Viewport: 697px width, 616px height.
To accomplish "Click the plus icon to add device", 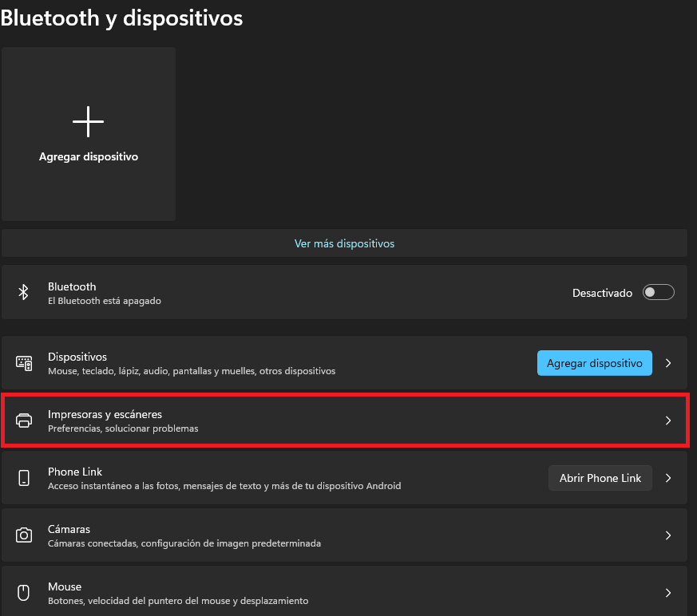I will (88, 121).
